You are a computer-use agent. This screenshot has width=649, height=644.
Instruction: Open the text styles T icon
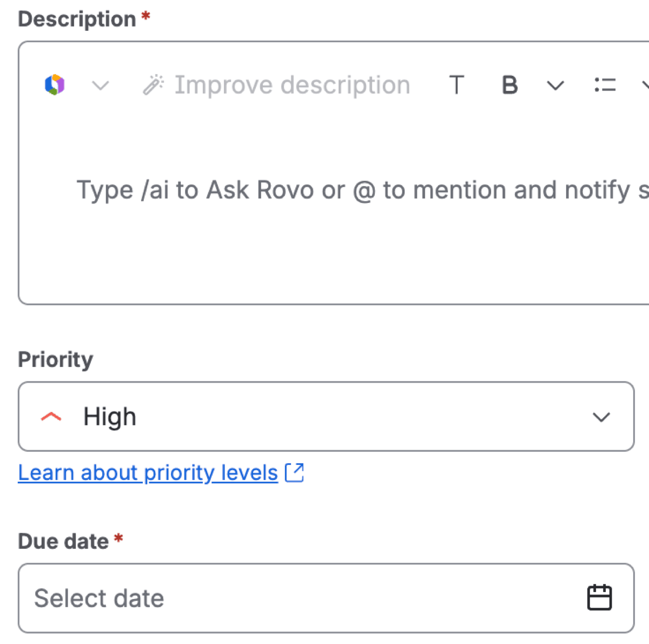click(456, 85)
